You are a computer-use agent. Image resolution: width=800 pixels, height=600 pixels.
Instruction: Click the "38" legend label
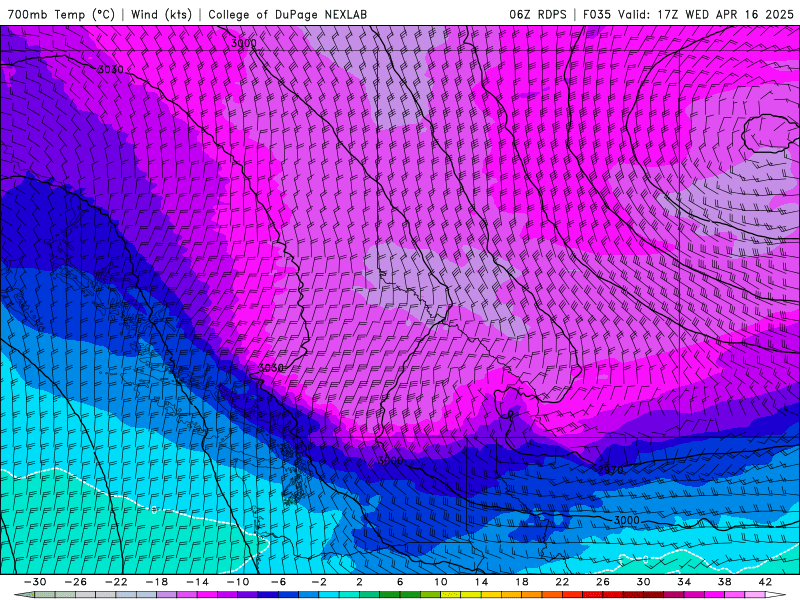[x=724, y=582]
